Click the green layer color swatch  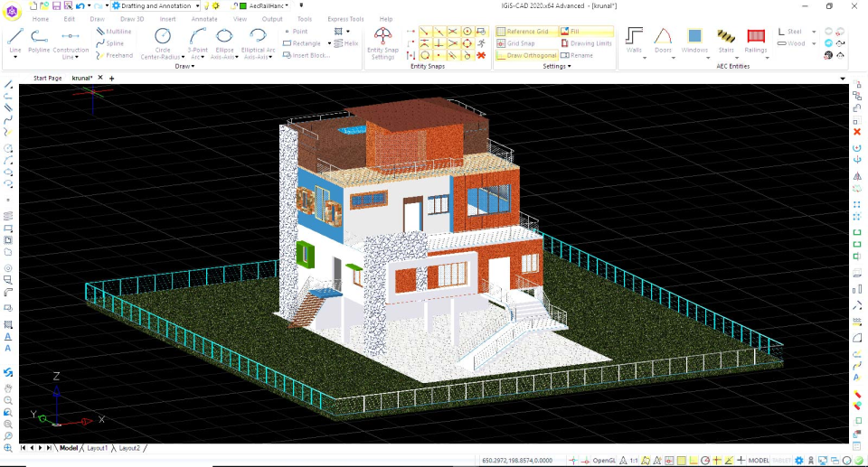coord(243,6)
